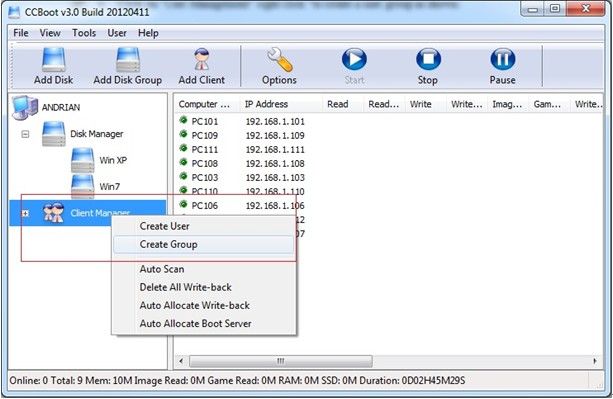
Task: Click the Read column header
Action: [343, 104]
